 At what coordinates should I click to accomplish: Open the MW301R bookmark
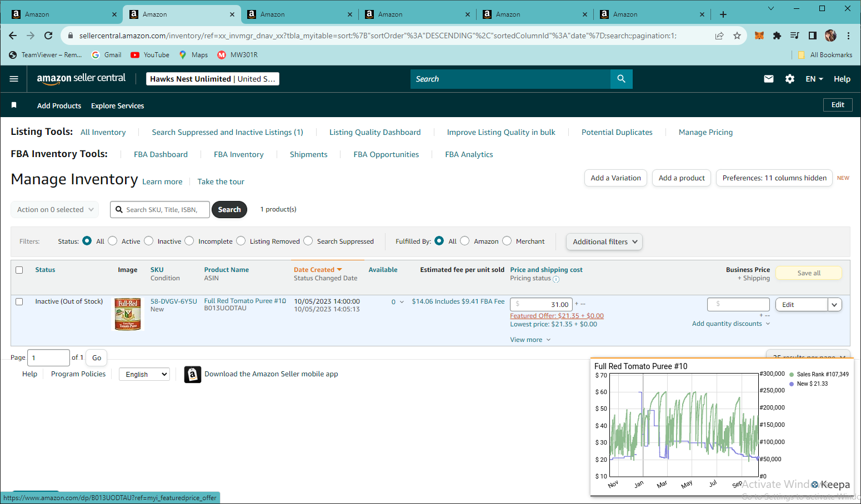point(237,55)
